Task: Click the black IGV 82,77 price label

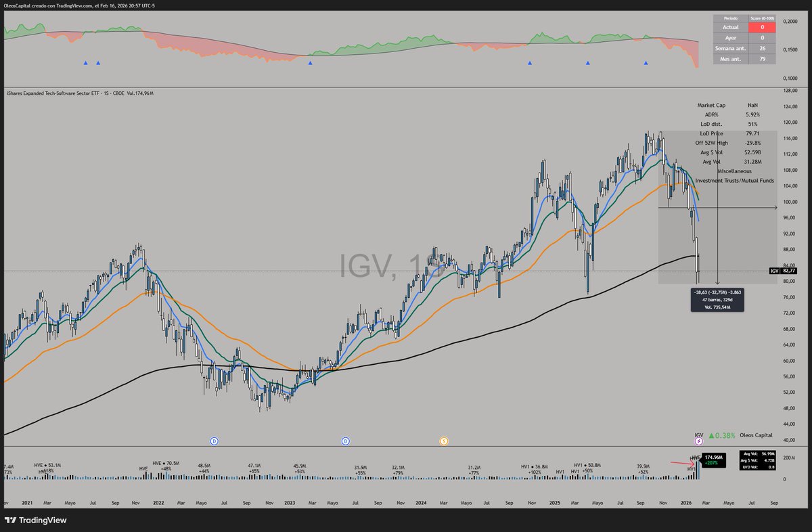Action: coord(782,271)
